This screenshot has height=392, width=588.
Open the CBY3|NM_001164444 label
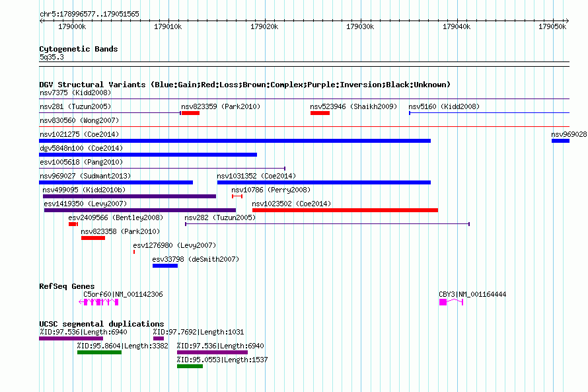472,294
